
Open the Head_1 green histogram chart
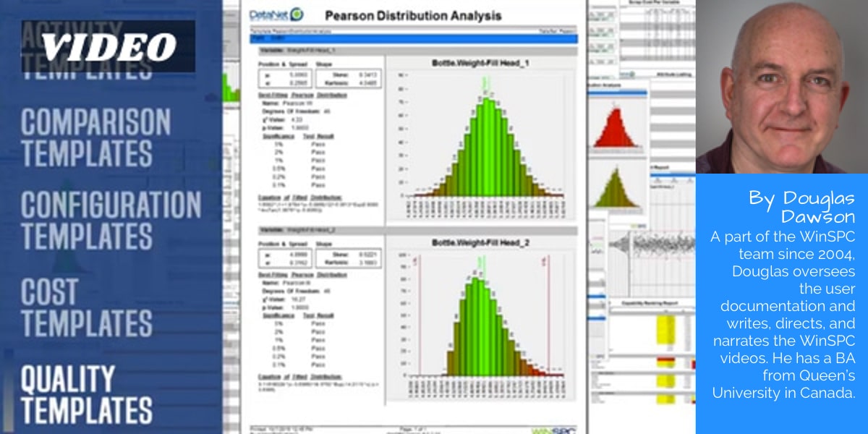click(481, 137)
